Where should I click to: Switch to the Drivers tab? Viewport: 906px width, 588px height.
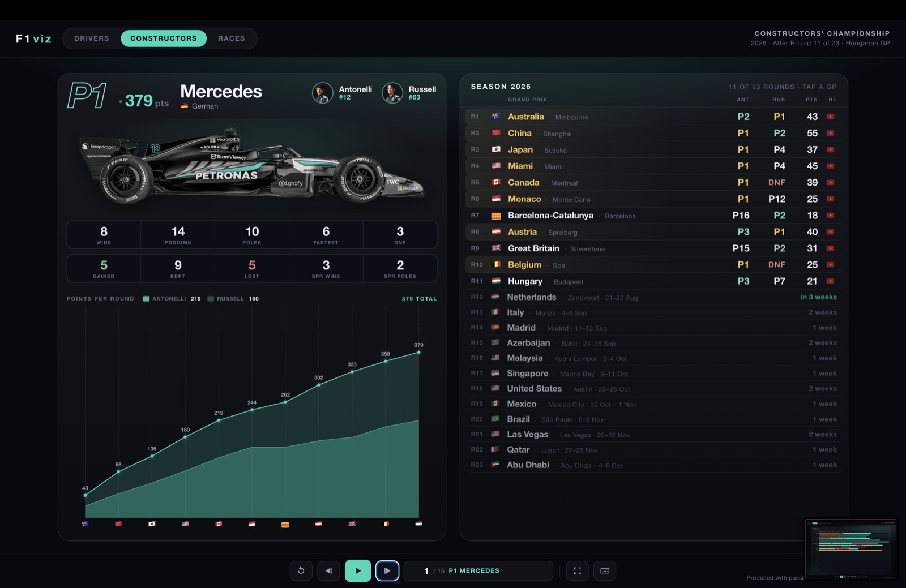pyautogui.click(x=92, y=38)
